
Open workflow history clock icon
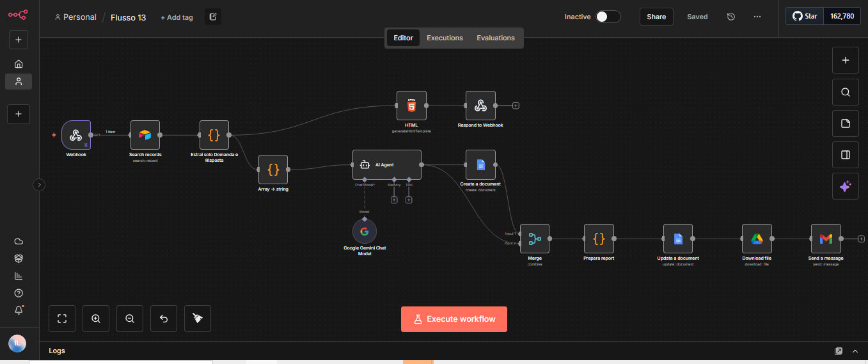click(731, 17)
